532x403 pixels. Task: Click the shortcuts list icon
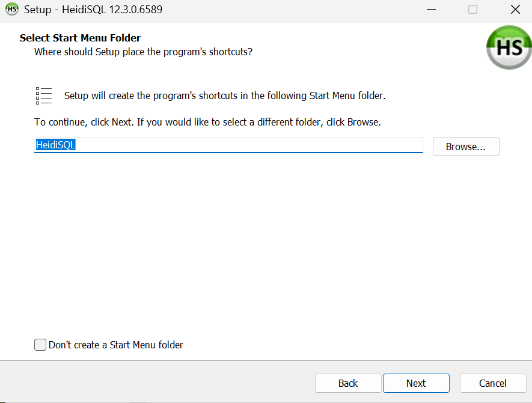44,95
